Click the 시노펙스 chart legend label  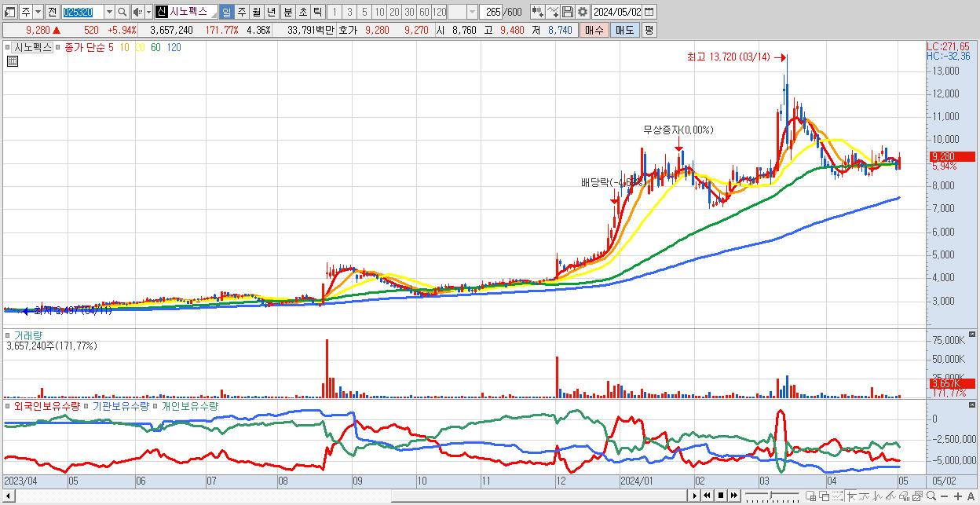(x=33, y=47)
